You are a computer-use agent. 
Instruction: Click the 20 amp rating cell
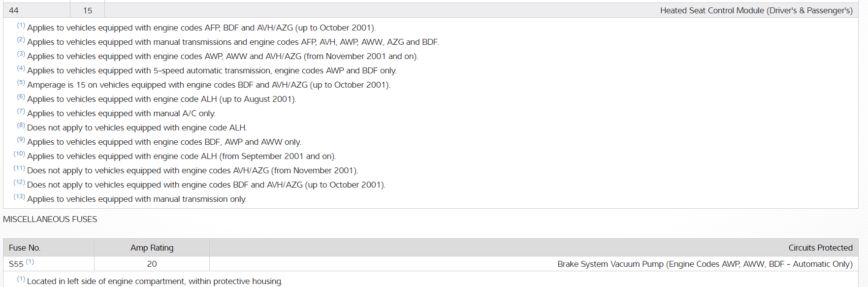point(152,264)
